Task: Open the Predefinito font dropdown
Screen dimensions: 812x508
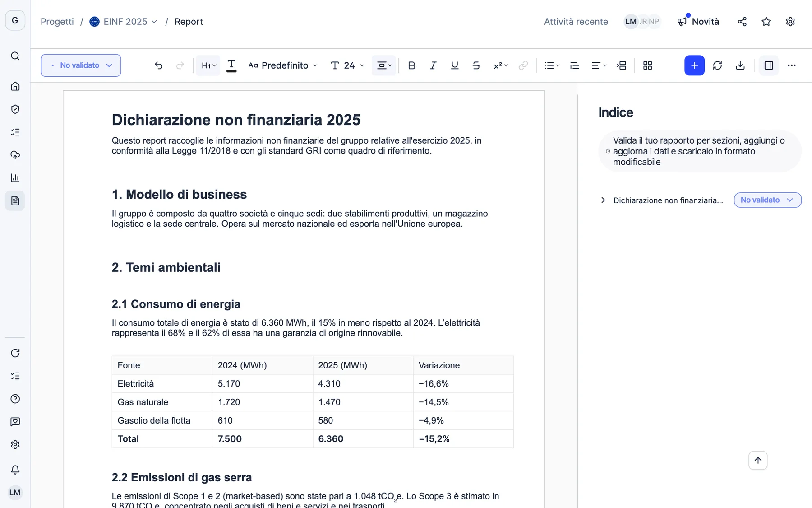Action: click(x=283, y=65)
